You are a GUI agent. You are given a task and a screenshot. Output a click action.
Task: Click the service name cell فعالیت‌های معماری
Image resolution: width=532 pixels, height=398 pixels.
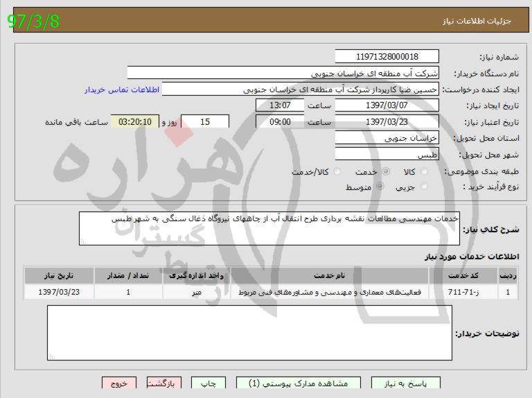[330, 292]
